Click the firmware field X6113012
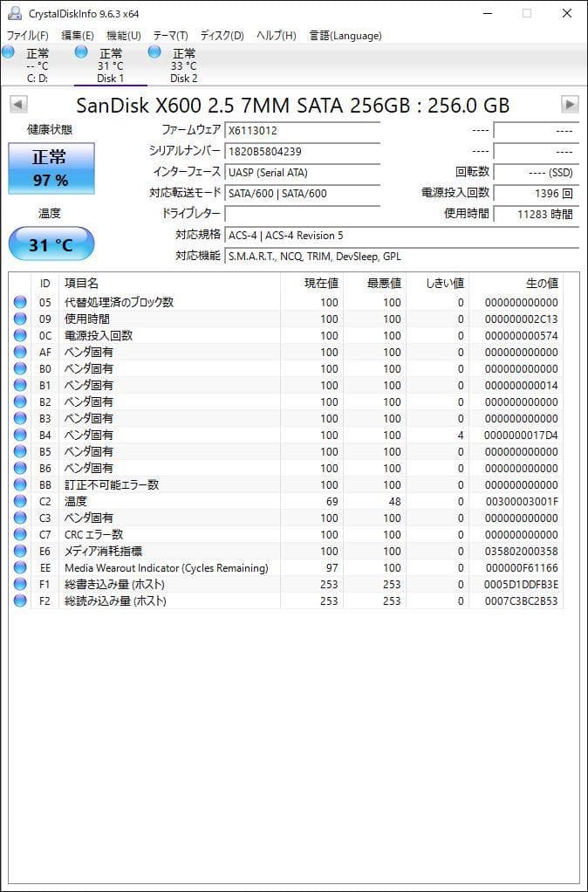This screenshot has height=892, width=588. 303,130
